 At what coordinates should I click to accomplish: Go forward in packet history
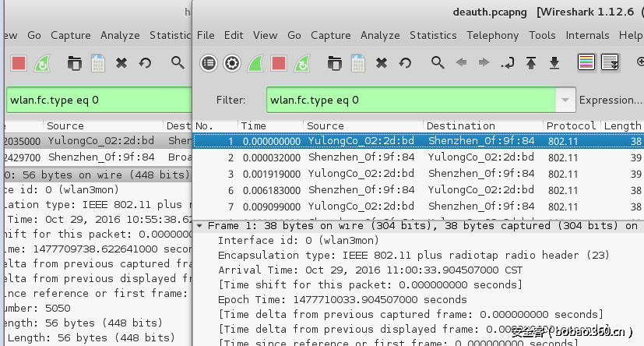coord(484,63)
